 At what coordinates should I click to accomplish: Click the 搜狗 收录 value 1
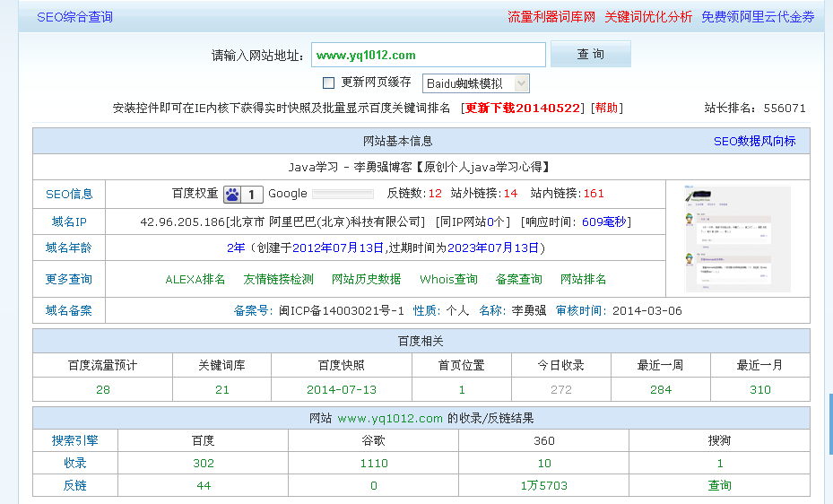coord(720,463)
